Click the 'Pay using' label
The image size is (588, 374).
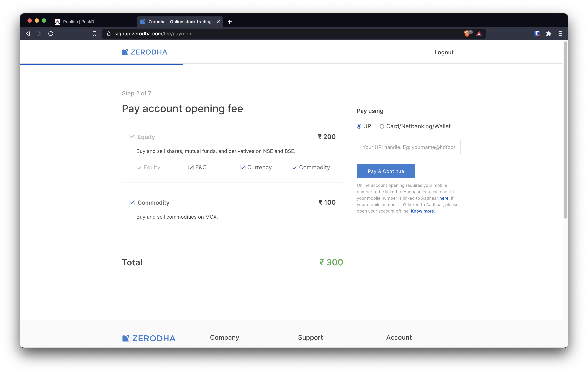click(x=370, y=111)
